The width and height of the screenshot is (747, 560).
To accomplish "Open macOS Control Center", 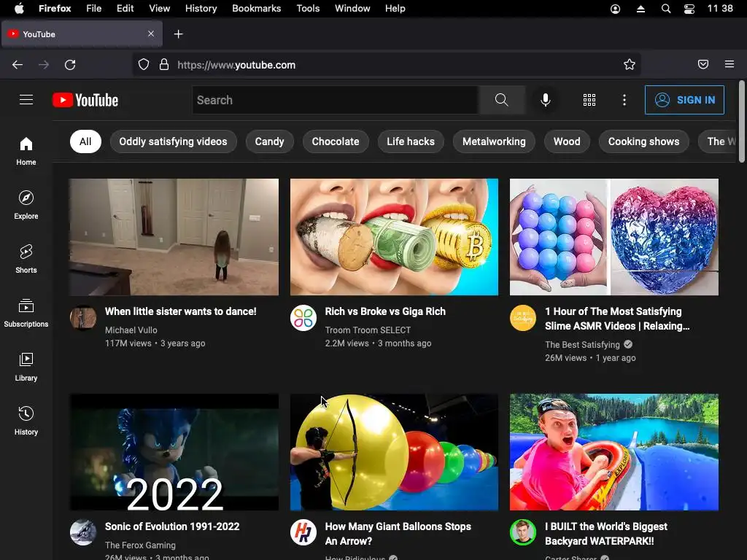I will pyautogui.click(x=689, y=9).
